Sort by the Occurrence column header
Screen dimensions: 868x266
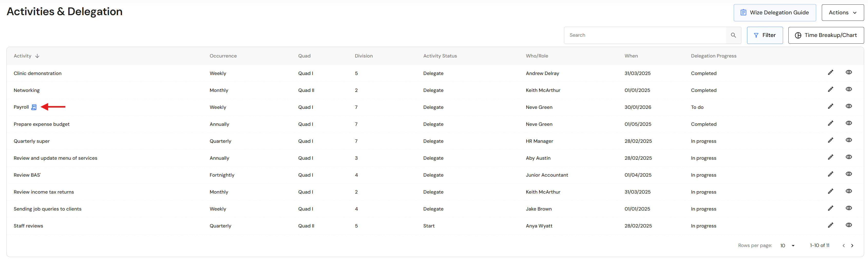223,56
